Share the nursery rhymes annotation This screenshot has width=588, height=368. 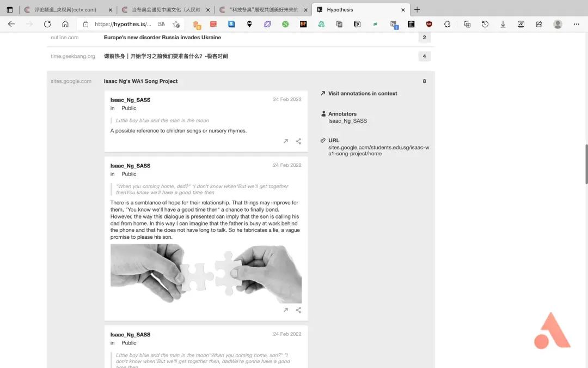coord(298,141)
